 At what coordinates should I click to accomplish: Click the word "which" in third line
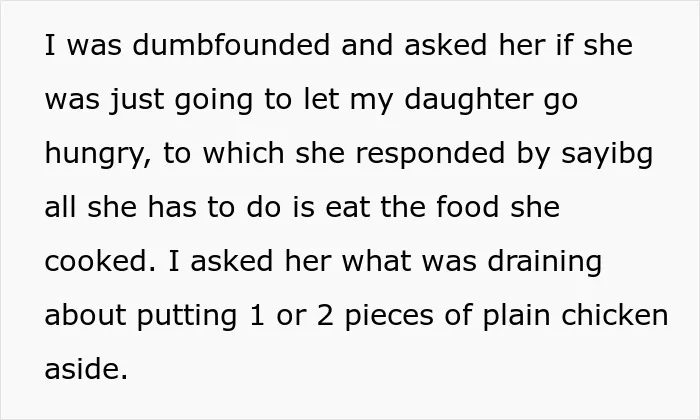point(243,153)
